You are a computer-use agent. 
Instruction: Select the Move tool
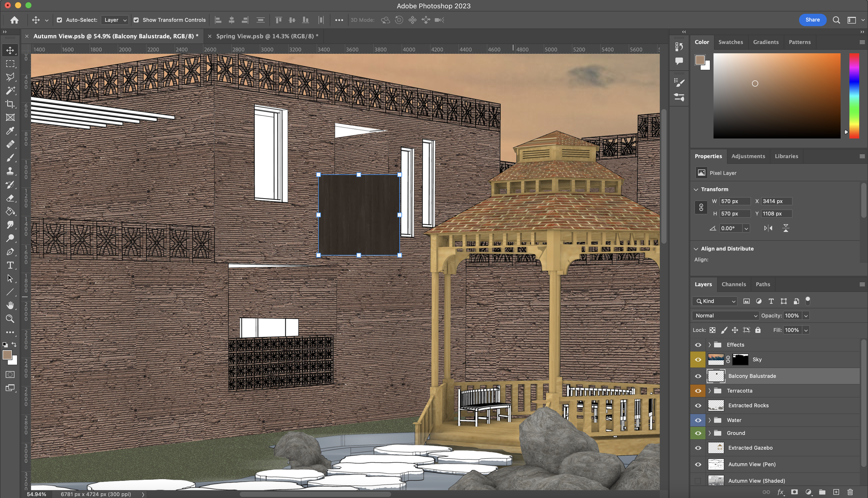[x=10, y=50]
